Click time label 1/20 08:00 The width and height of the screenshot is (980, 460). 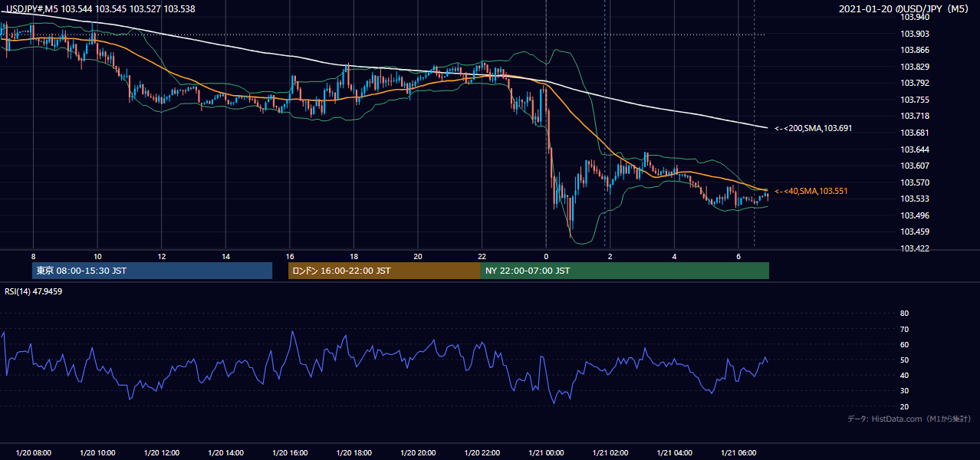pos(33,453)
